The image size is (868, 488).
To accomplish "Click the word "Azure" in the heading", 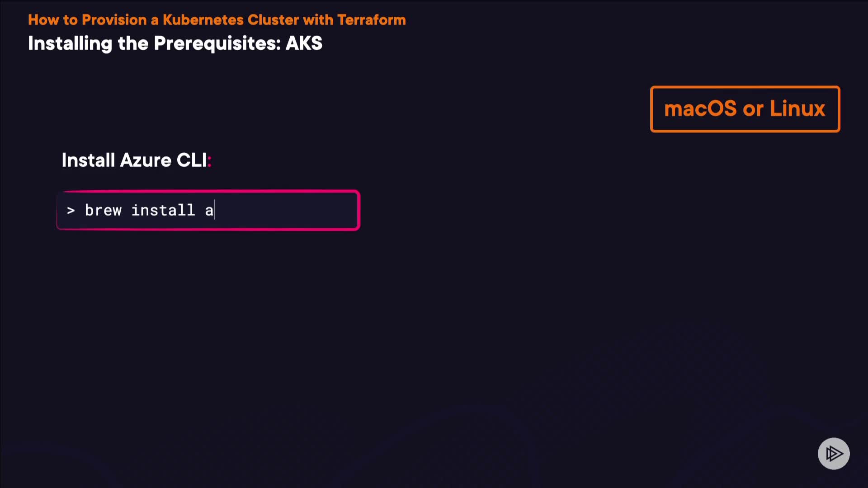I will [x=146, y=160].
